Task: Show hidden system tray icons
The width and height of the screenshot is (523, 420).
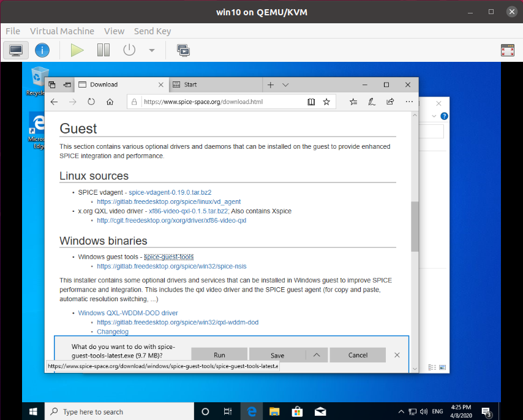Action: click(x=401, y=411)
